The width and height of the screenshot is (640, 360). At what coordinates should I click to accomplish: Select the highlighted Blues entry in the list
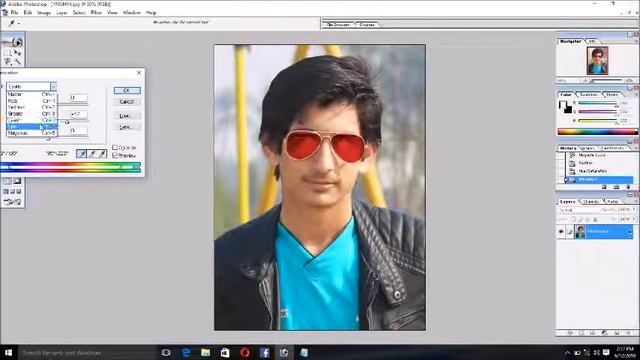coord(32,127)
